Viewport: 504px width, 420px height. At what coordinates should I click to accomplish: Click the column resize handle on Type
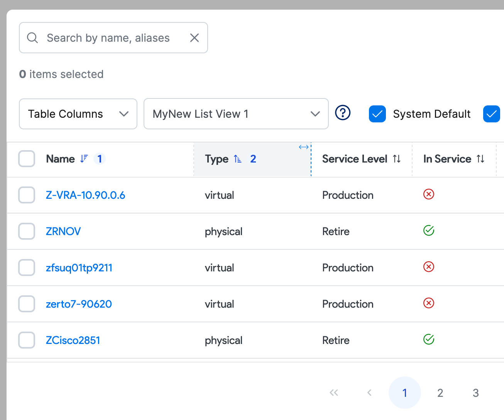pyautogui.click(x=304, y=147)
